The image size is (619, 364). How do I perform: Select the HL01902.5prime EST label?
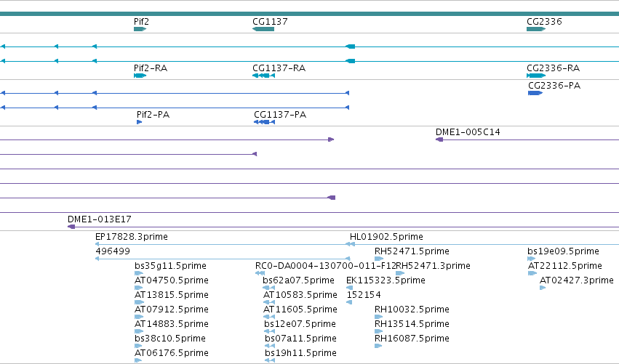386,237
